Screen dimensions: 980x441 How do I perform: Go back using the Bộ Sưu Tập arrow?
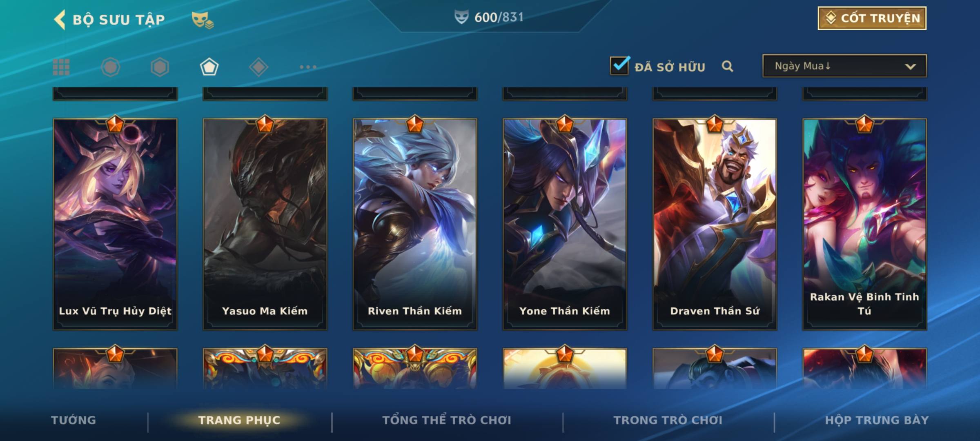coord(60,20)
